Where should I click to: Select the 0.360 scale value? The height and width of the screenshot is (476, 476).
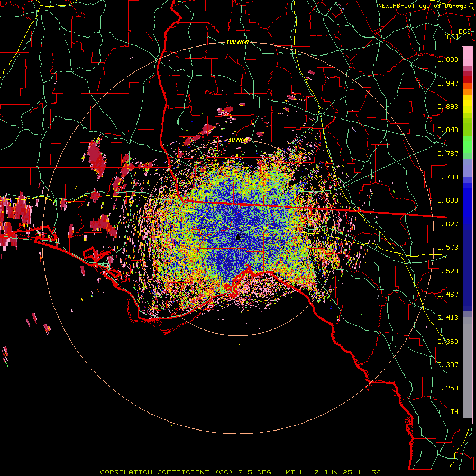pos(448,342)
